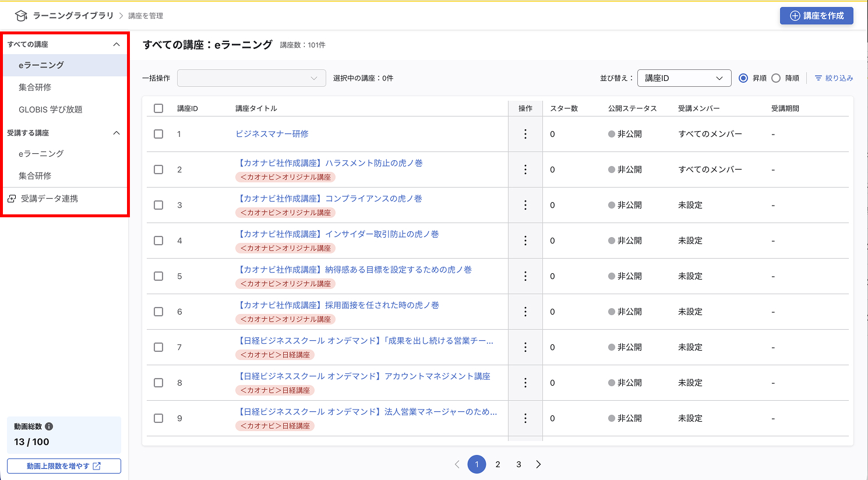This screenshot has height=480, width=868.
Task: Open the ビジネスマナー研修 course link
Action: point(272,134)
